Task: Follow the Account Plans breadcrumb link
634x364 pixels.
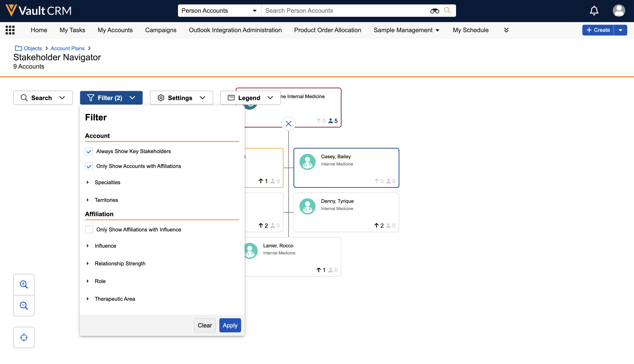Action: point(68,48)
